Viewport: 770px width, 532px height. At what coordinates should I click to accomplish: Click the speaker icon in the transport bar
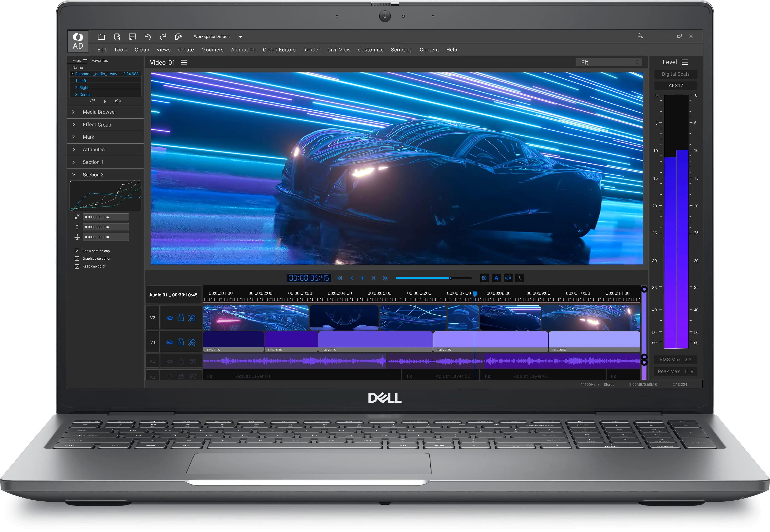pos(508,278)
